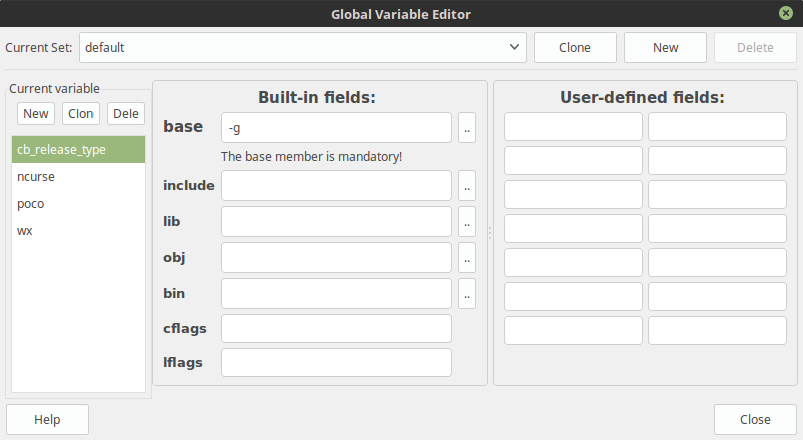Open the browse button for the lib field

(467, 222)
